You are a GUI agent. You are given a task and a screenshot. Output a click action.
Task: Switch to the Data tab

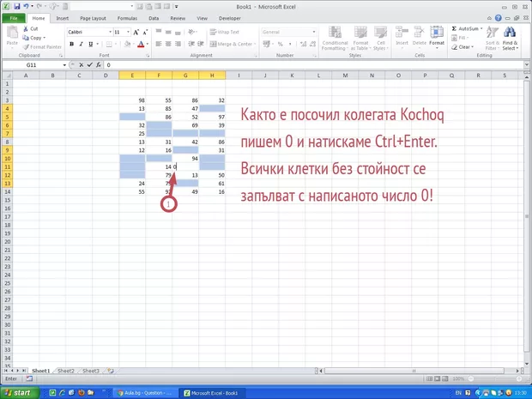pos(154,18)
